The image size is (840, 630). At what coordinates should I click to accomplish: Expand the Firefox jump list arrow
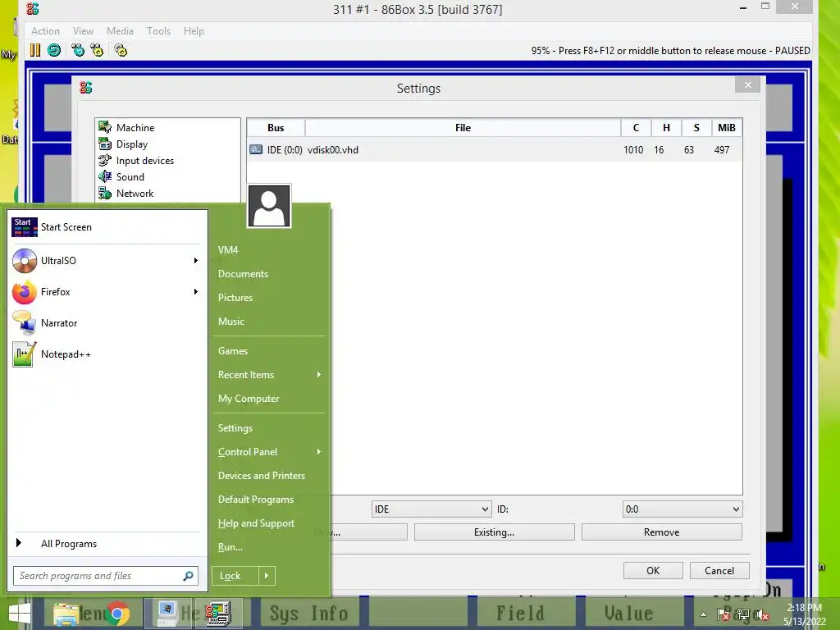pyautogui.click(x=196, y=292)
